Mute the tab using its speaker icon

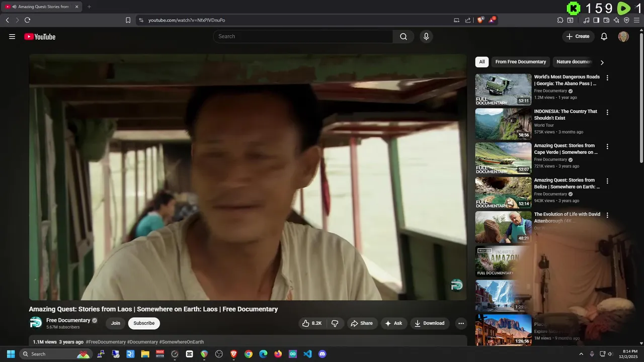coord(14,7)
